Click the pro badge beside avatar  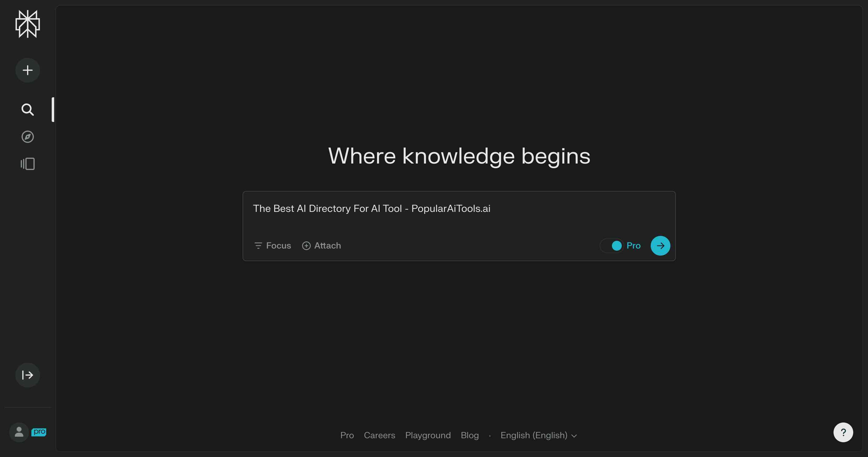tap(39, 432)
